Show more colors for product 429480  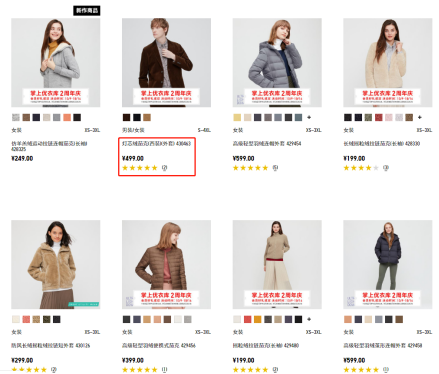[x=309, y=319]
